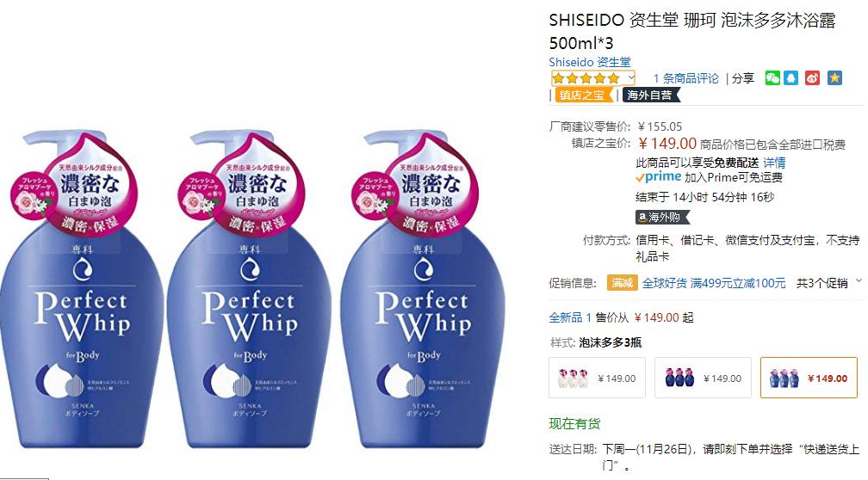Open the 全球好货 满499元立减100元 promotion

click(x=714, y=283)
